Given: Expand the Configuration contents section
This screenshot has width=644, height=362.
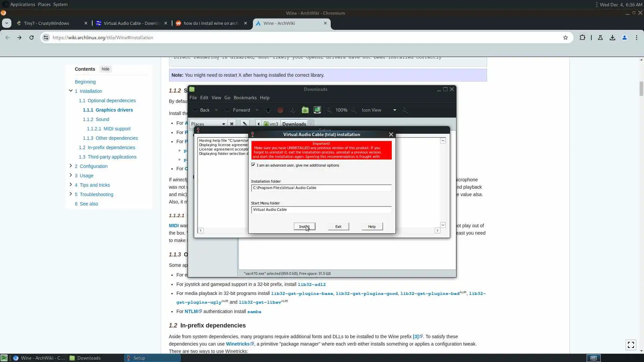Looking at the screenshot, I should pos(70,166).
